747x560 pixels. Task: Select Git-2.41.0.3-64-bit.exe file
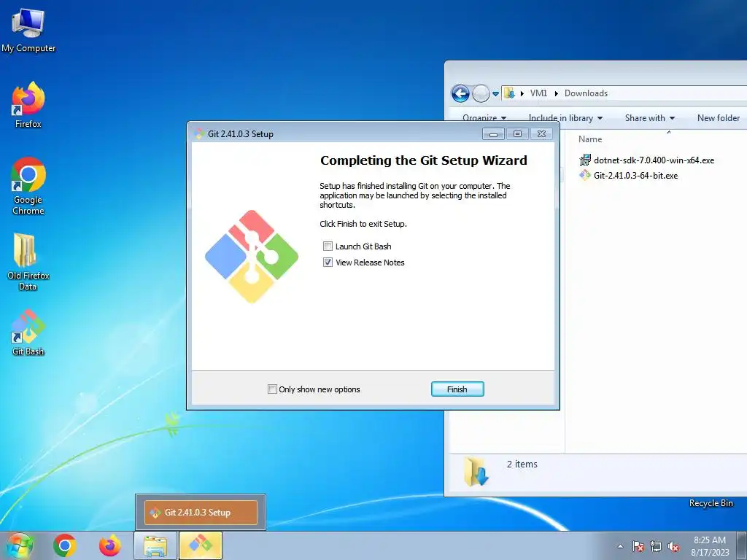click(x=628, y=176)
